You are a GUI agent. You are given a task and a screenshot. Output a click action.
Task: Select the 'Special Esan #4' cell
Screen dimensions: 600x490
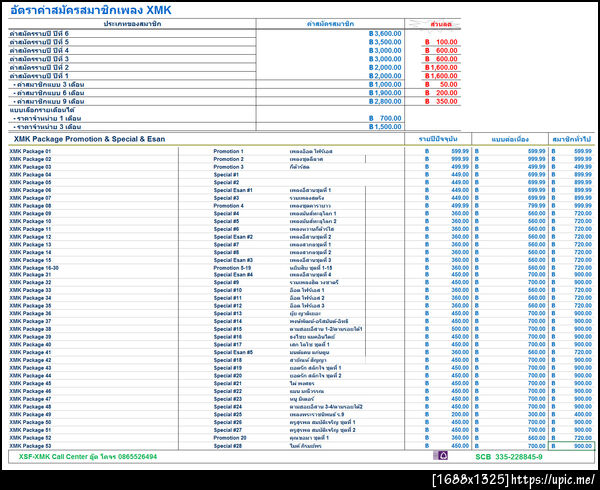233,275
